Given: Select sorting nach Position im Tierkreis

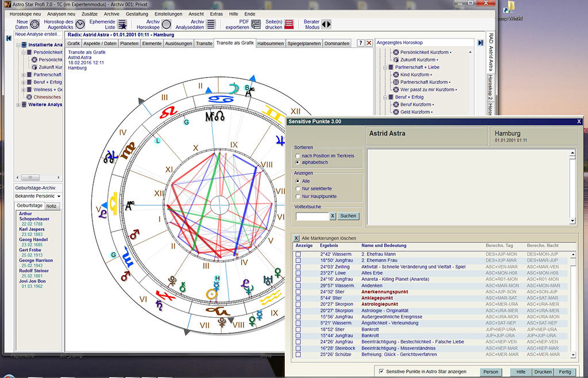Looking at the screenshot, I should coord(298,156).
